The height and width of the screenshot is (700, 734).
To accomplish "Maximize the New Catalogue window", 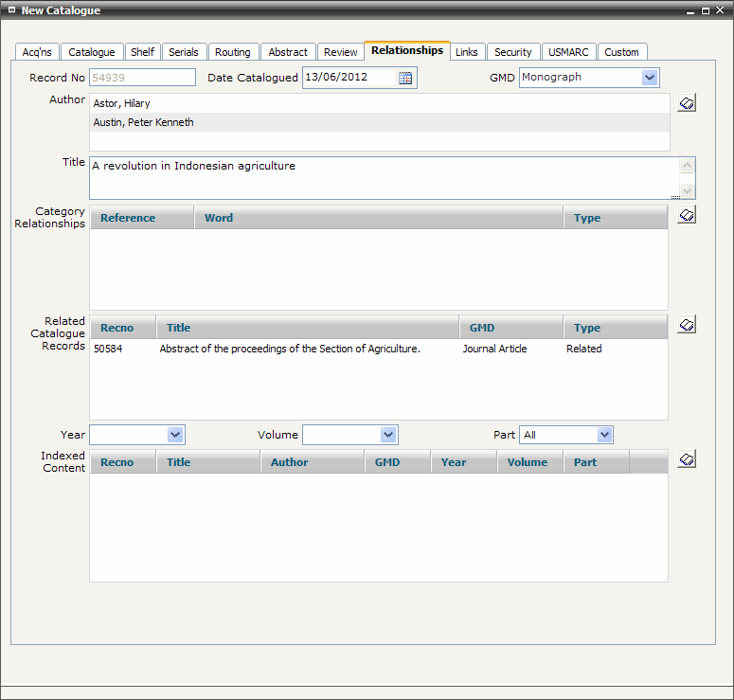I will (707, 10).
